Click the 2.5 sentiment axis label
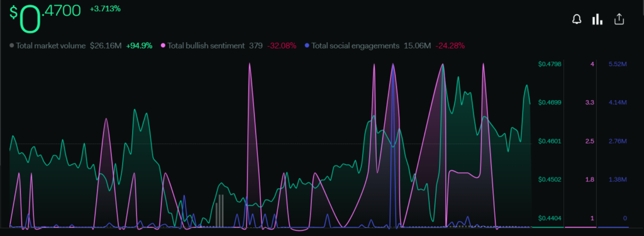 point(590,141)
